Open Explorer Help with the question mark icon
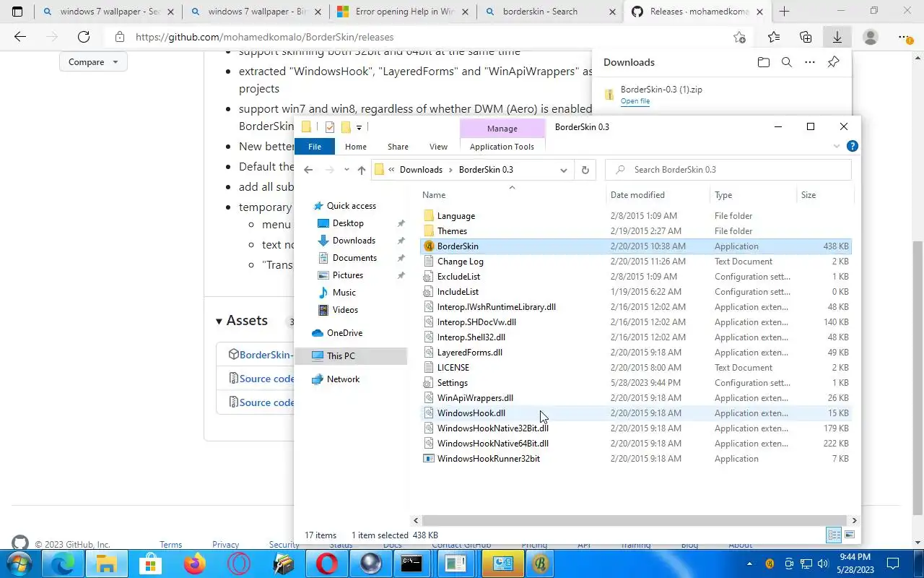Viewport: 924px width, 578px height. tap(852, 146)
